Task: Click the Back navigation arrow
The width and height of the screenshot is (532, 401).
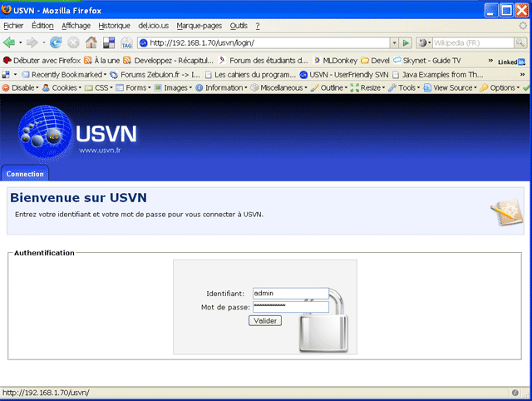Action: 9,42
